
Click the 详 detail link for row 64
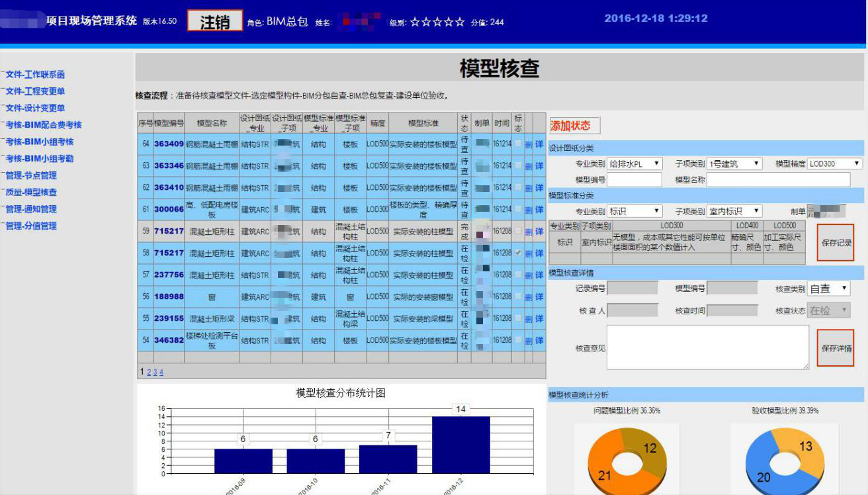539,144
